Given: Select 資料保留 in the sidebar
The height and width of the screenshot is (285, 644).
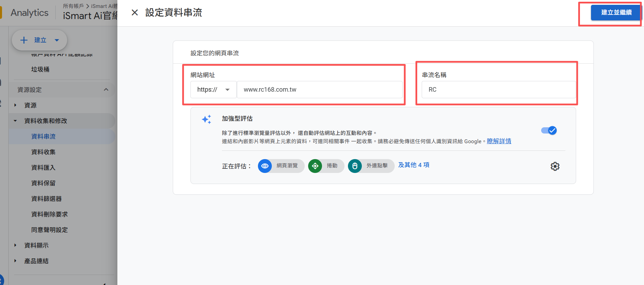Looking at the screenshot, I should click(x=43, y=183).
